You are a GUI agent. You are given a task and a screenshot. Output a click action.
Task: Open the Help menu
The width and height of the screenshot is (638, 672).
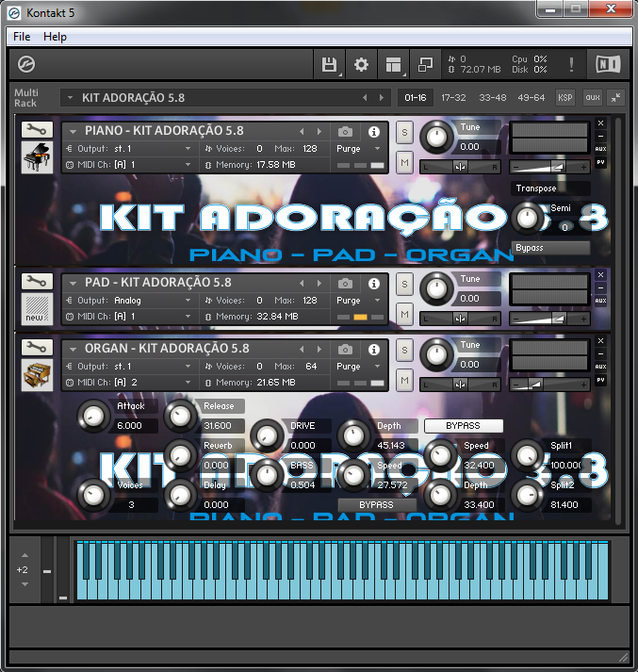pos(55,37)
